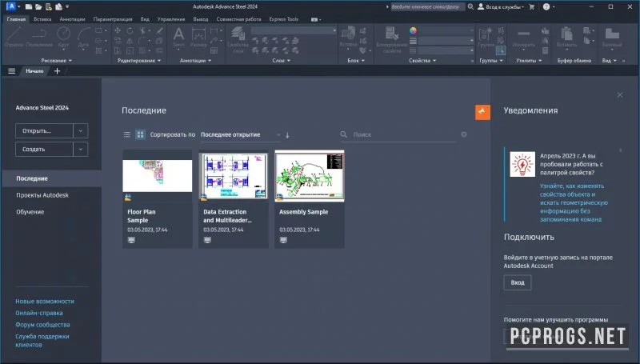640x364 pixels.
Task: Open the Служба поддержки клиентов link
Action: pos(42,341)
